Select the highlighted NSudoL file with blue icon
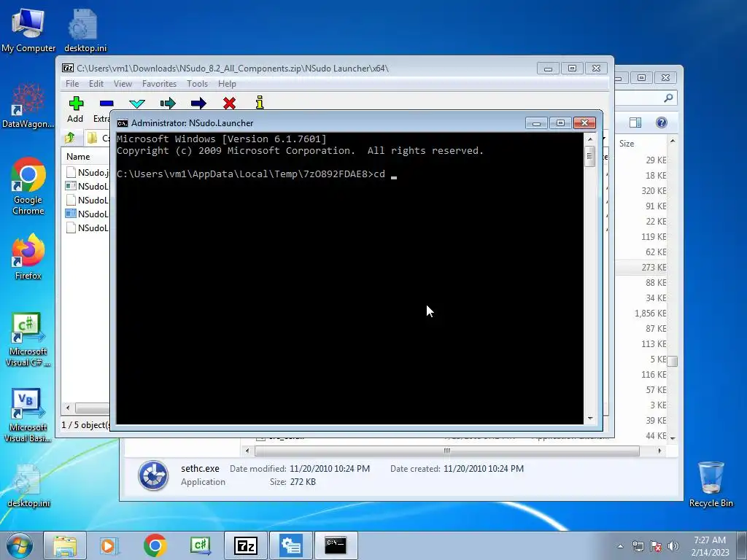747x560 pixels. click(88, 214)
